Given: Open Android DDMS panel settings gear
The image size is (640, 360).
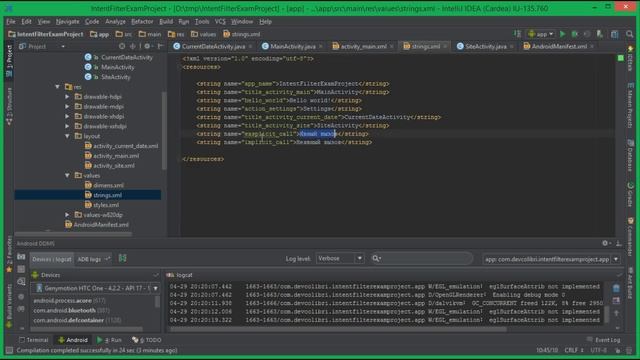Looking at the screenshot, I should coord(605,243).
